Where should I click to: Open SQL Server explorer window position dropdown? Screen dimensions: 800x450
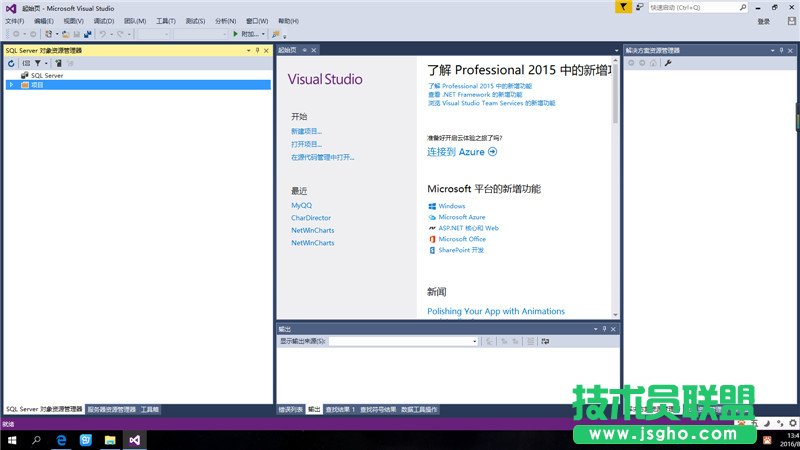248,51
